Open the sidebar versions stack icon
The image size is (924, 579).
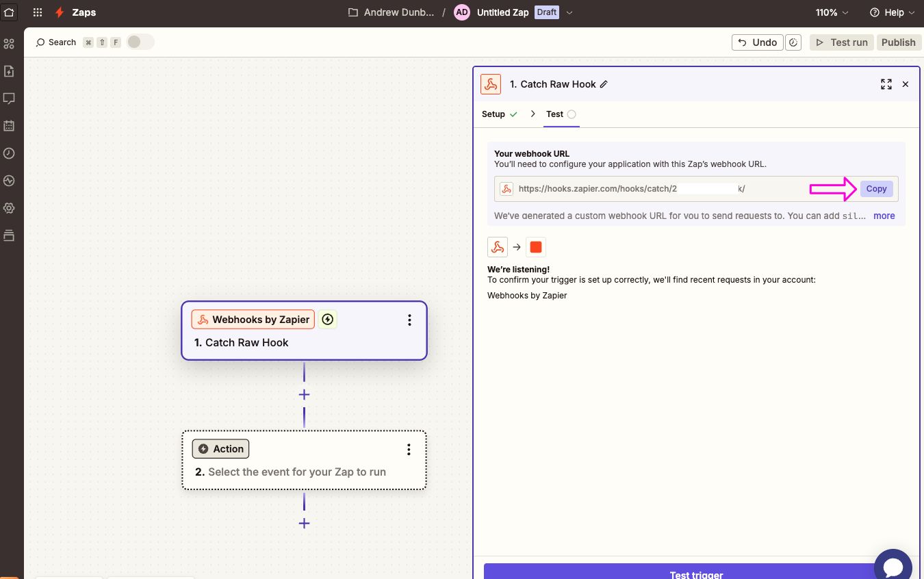9,235
